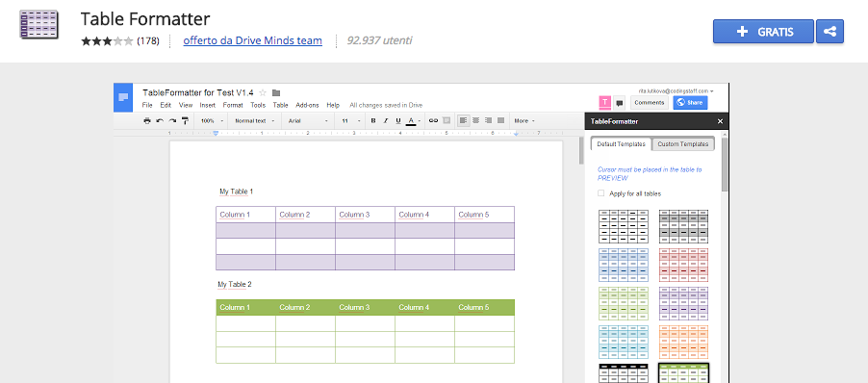This screenshot has height=383, width=868.
Task: Click the Comments button
Action: [650, 102]
